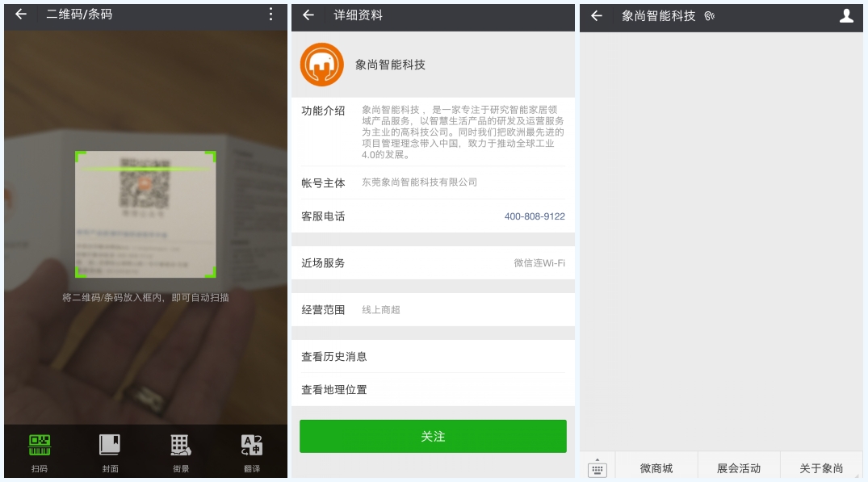868x482 pixels.
Task: Select the 扫码 scan code mode
Action: 40,453
